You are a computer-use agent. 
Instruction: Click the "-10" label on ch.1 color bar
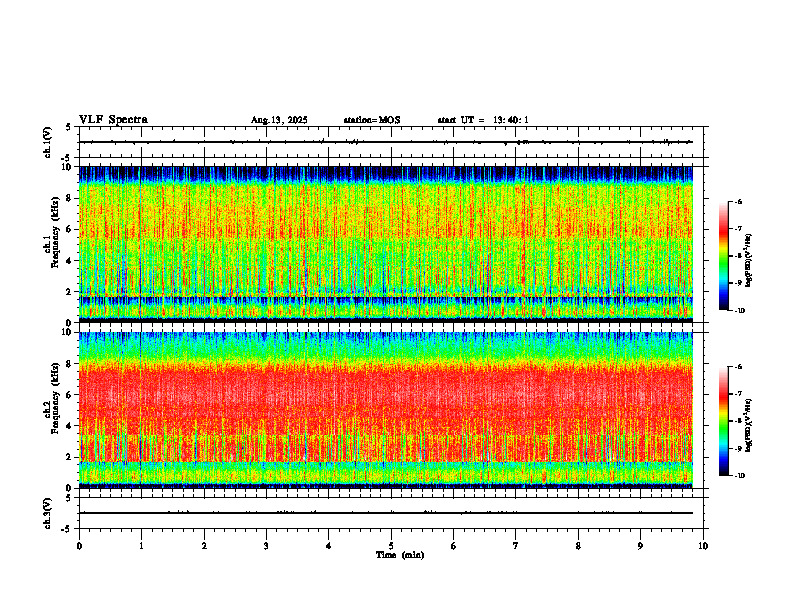click(x=740, y=311)
